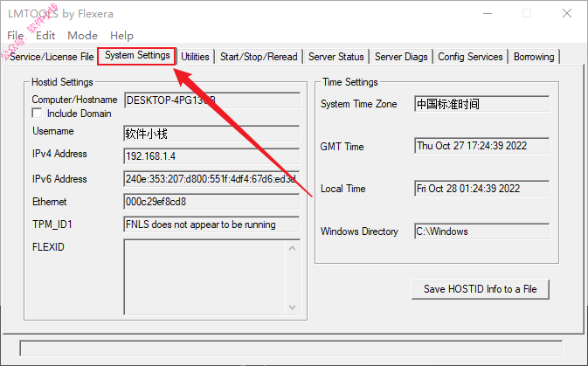Click the TPM_ID1 field

click(212, 224)
